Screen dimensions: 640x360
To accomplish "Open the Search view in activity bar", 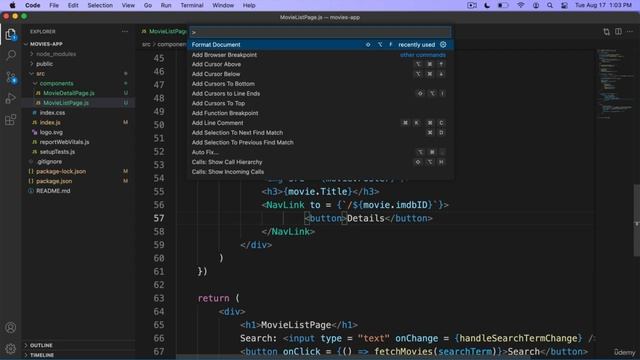I will (x=11, y=55).
